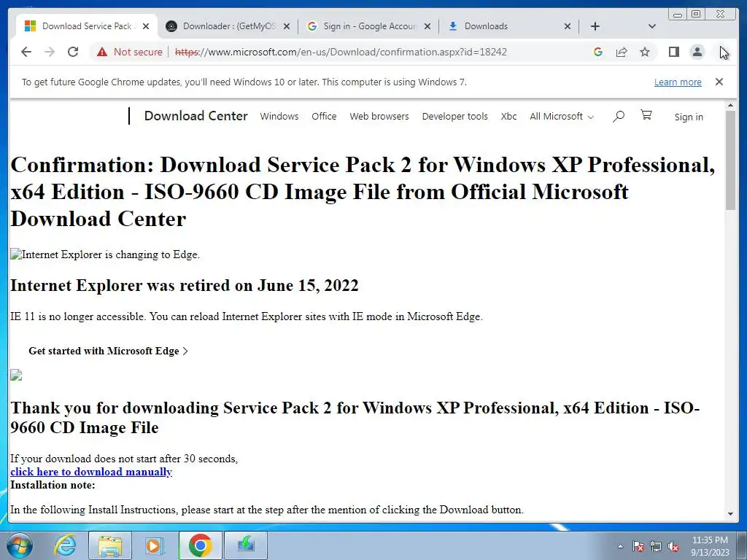Show hidden tray icons
This screenshot has width=747, height=560.
[x=620, y=546]
